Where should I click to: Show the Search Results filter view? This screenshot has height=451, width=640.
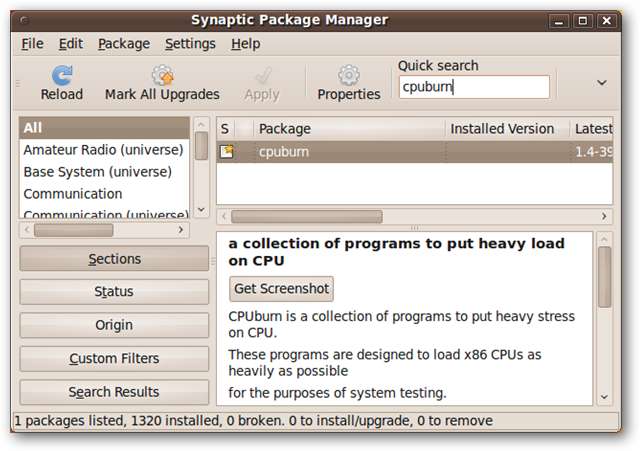[x=114, y=392]
